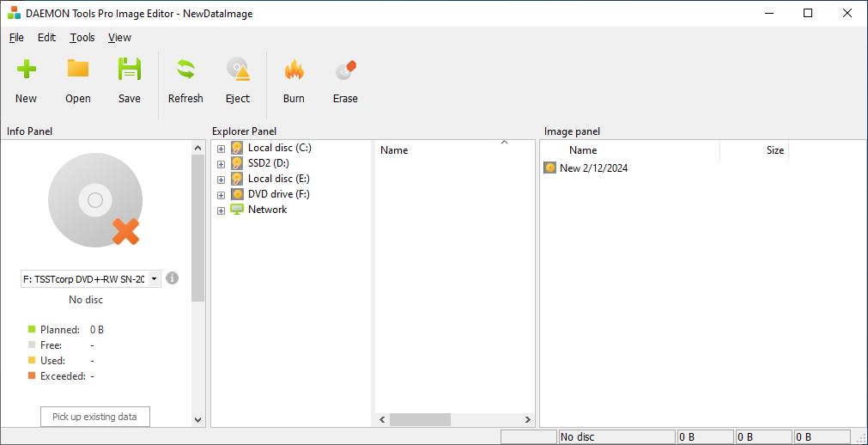Open the File menu

tap(16, 38)
